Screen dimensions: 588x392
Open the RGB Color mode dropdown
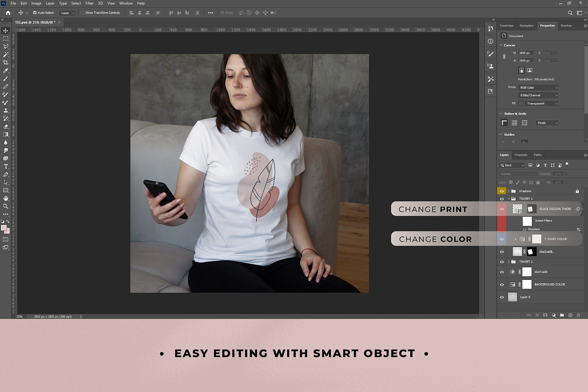[x=539, y=87]
